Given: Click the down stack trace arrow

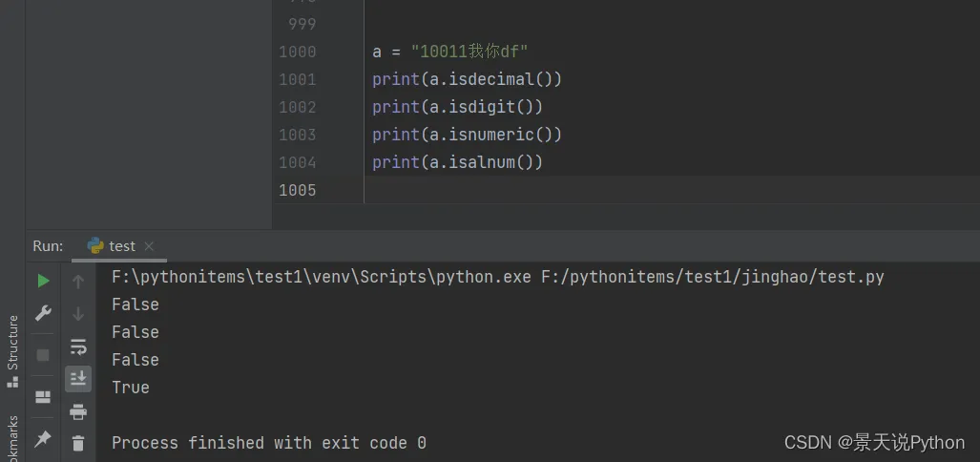Looking at the screenshot, I should [x=78, y=313].
